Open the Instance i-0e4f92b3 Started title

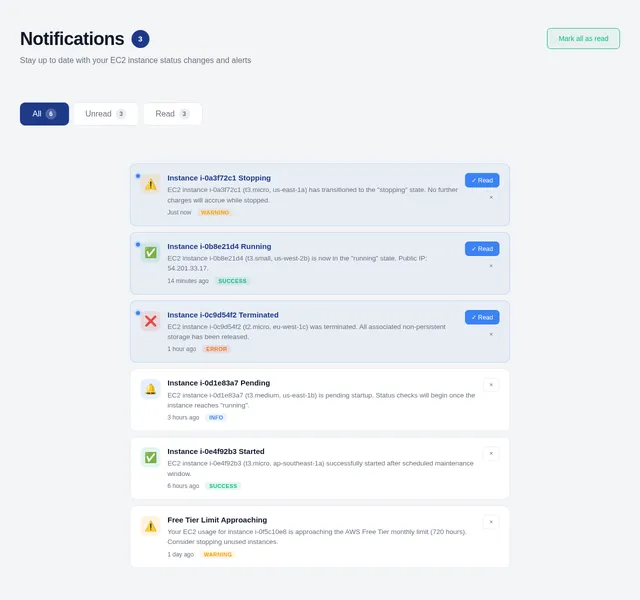[x=216, y=451]
